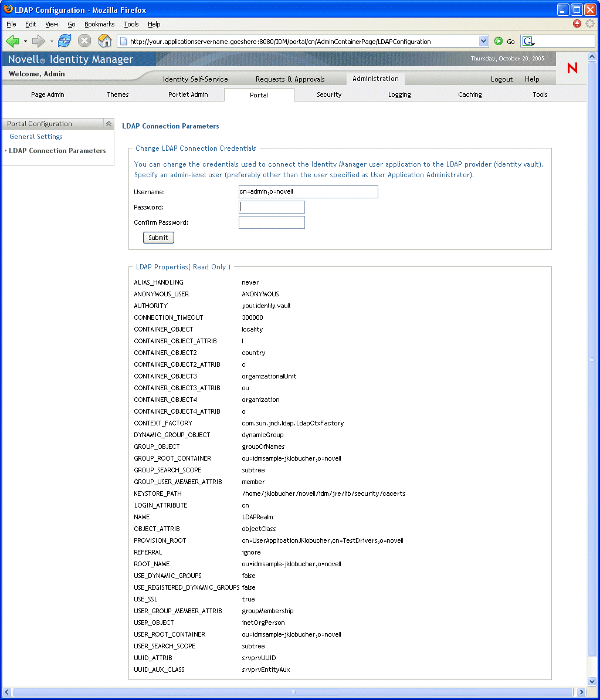Click the Submit button
This screenshot has width=600, height=700.
pyautogui.click(x=158, y=238)
